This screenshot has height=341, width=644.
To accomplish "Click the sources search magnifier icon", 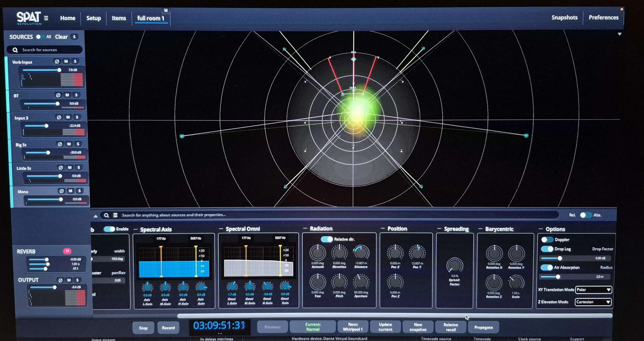I will (15, 49).
